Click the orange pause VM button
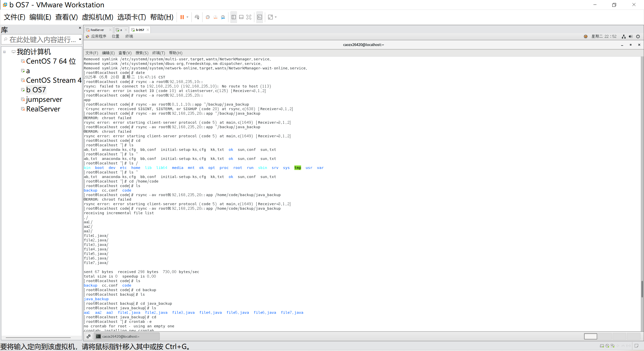Screen dimensions: 644x351 tap(182, 17)
